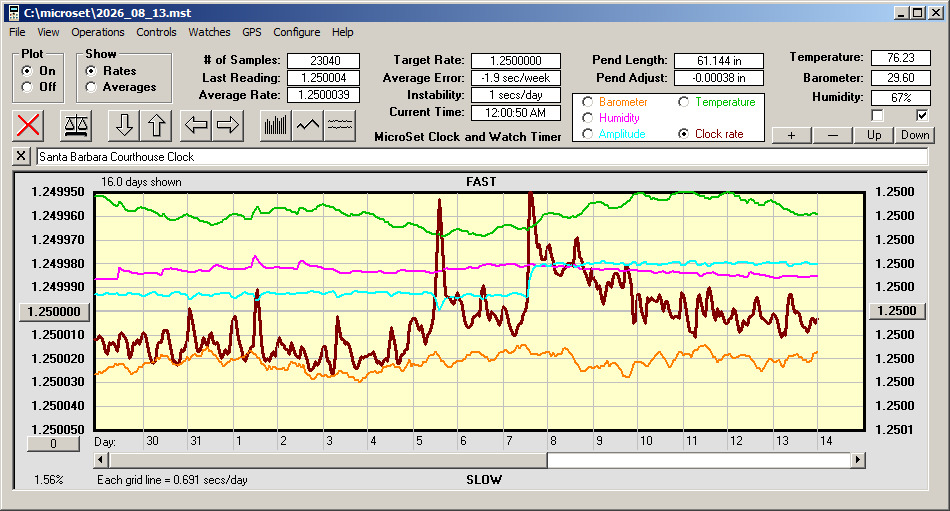Click the red X clear data button

pos(28,125)
